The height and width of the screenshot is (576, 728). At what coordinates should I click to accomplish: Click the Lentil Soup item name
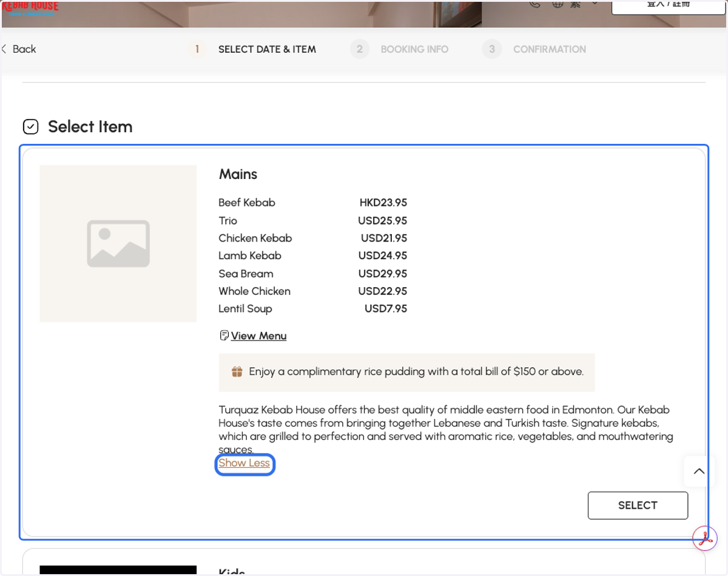[x=246, y=309]
